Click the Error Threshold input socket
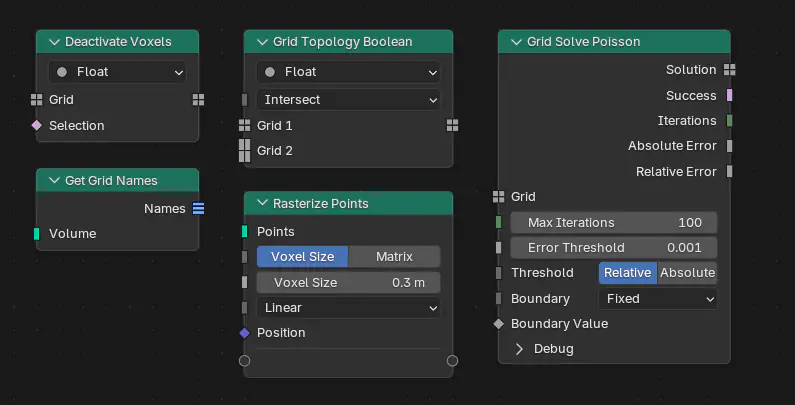 pyautogui.click(x=498, y=248)
